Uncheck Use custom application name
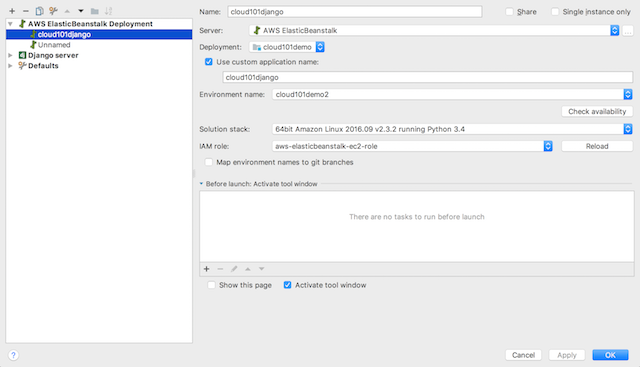640x367 pixels. (209, 62)
